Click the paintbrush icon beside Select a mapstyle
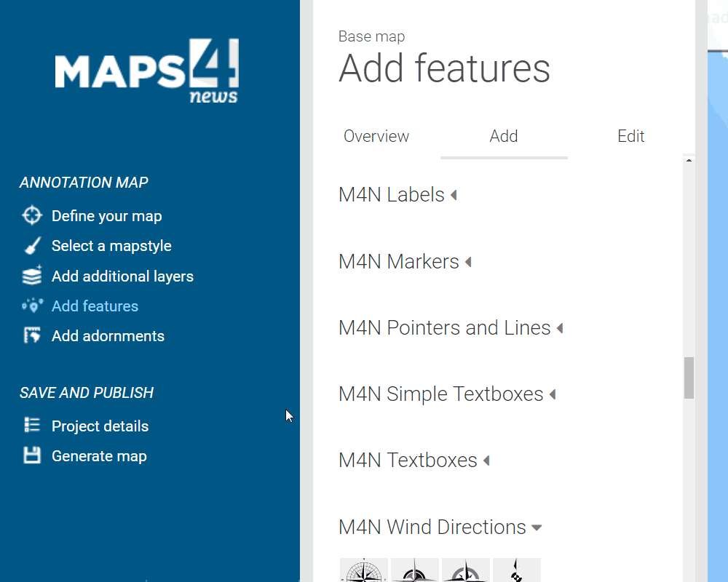The height and width of the screenshot is (582, 728). click(x=32, y=245)
